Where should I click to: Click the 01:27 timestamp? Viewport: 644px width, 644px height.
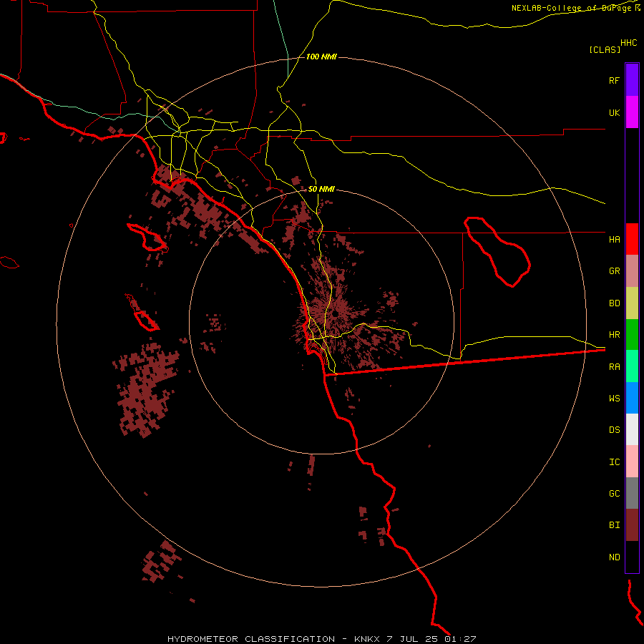[x=460, y=639]
